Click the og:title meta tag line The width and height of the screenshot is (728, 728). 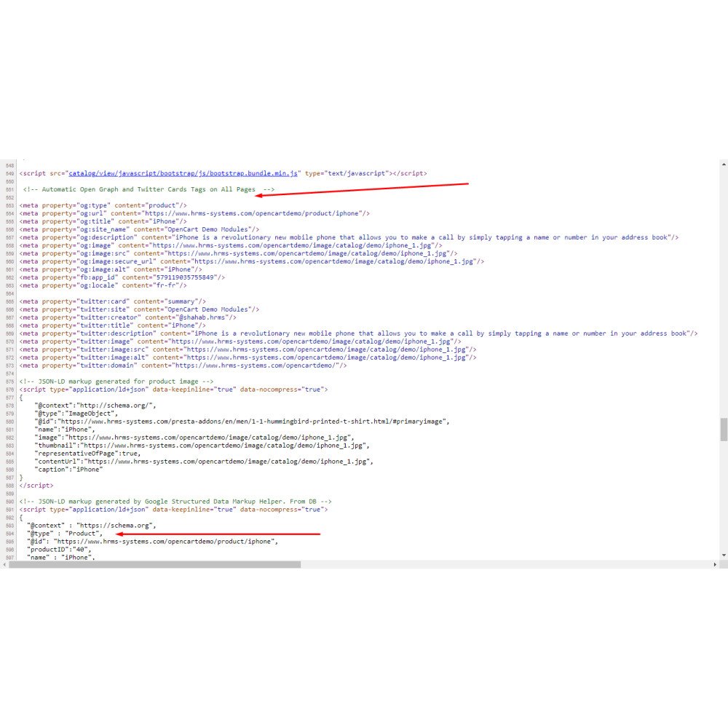click(x=103, y=221)
